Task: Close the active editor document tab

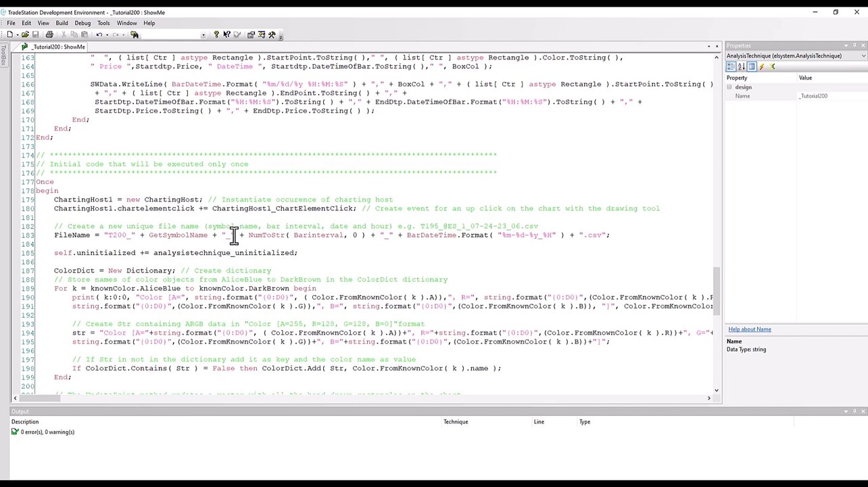Action: point(717,47)
